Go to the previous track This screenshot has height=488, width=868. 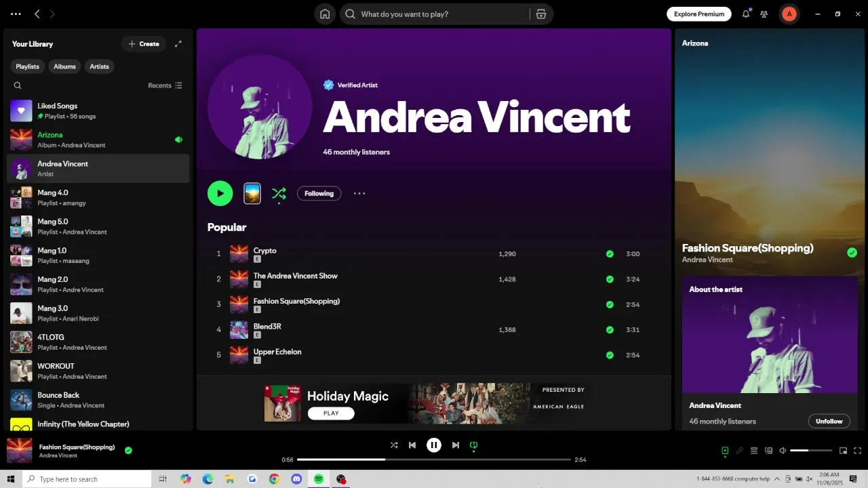[412, 445]
